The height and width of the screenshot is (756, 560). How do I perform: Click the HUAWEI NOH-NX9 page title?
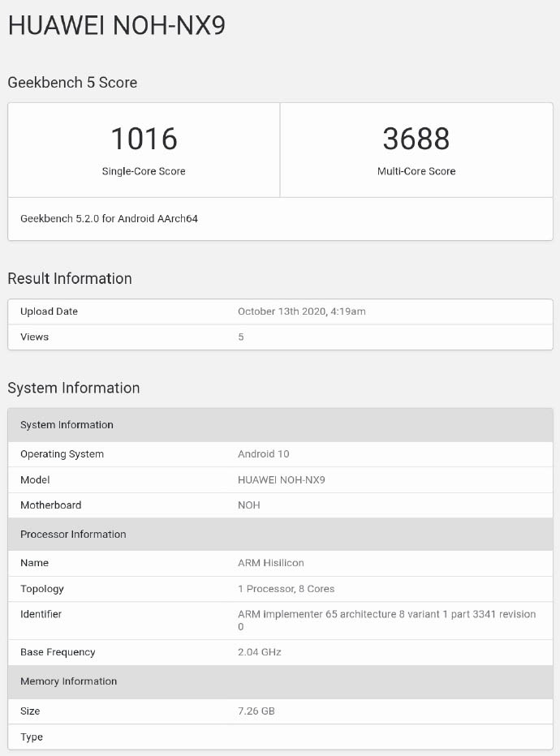[116, 26]
